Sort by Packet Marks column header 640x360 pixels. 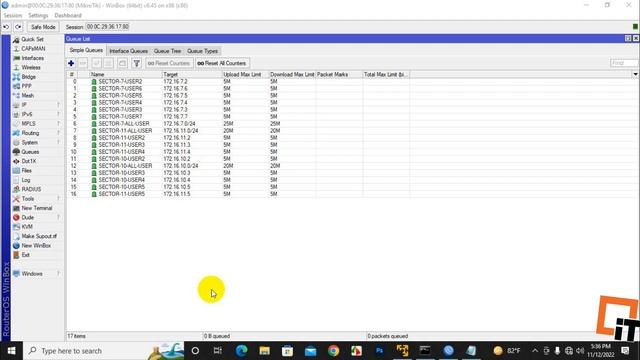(339, 74)
